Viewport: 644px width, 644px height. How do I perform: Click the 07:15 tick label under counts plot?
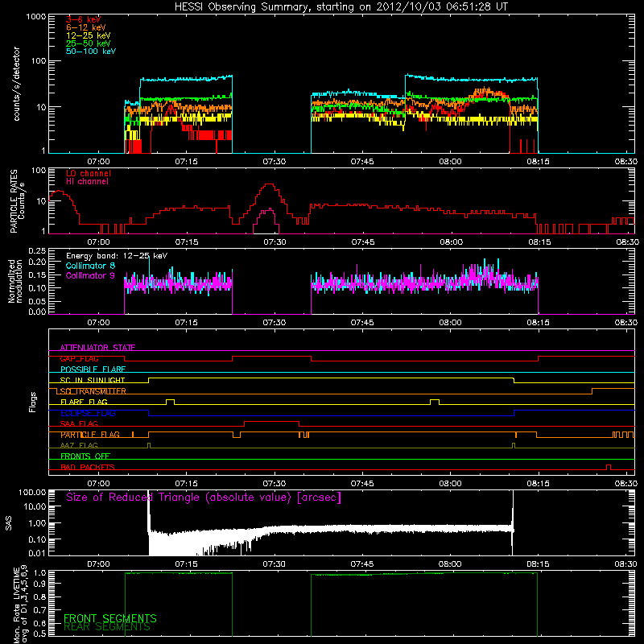[x=187, y=162]
